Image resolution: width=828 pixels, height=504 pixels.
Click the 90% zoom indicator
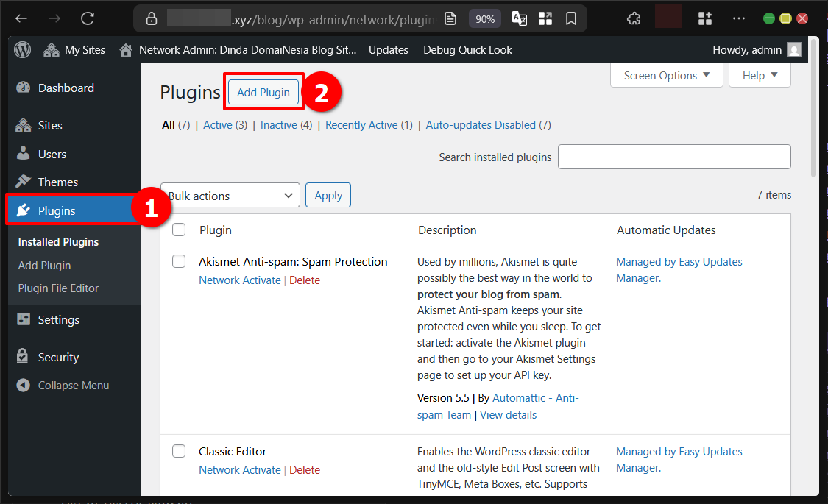pyautogui.click(x=485, y=18)
